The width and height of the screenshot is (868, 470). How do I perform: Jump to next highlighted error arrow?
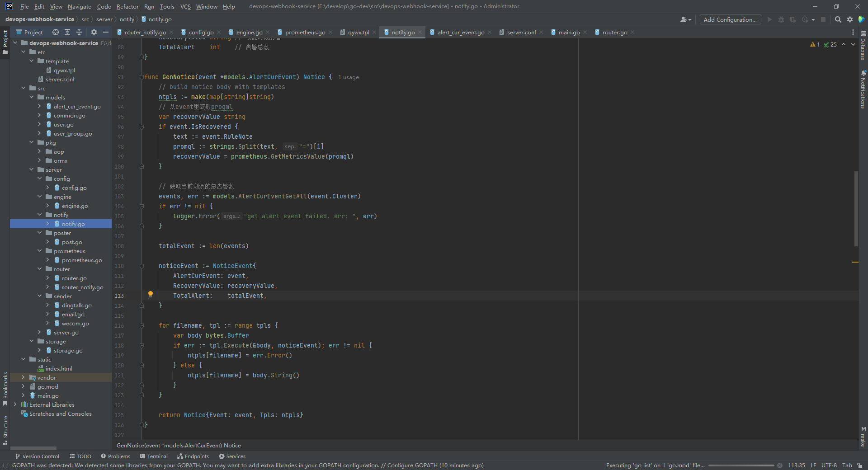pyautogui.click(x=853, y=44)
